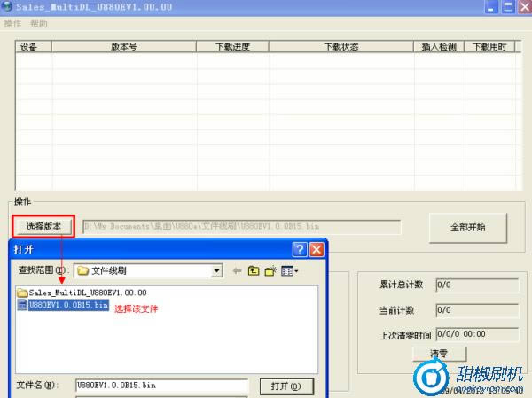Select the U880EV1.0.0B15.bin file
This screenshot has height=398, width=532.
[67, 305]
